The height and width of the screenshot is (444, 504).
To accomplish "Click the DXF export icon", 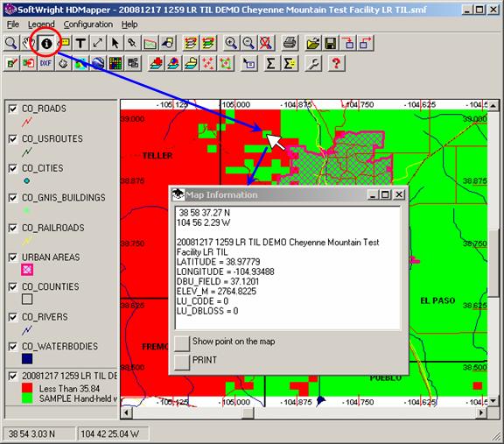I will coord(46,63).
